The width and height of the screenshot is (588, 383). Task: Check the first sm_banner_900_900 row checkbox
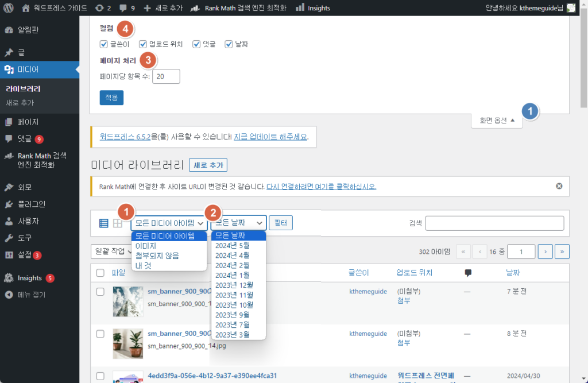100,292
